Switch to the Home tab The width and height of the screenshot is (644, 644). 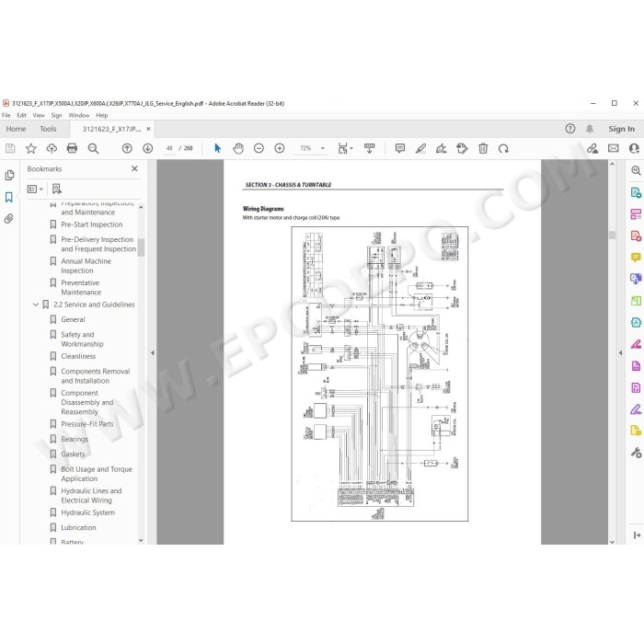click(16, 129)
